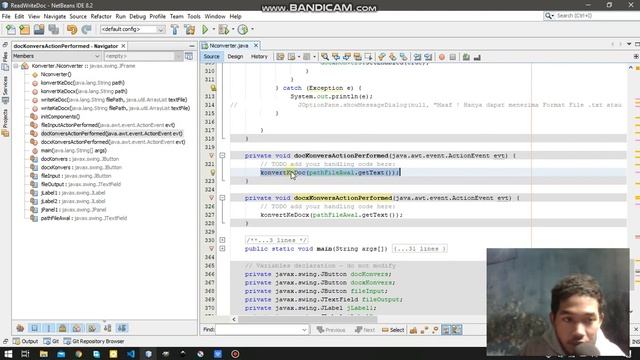The width and height of the screenshot is (640, 360).
Task: Collapse the docxKonversActionPerformed method fold
Action: click(x=222, y=198)
